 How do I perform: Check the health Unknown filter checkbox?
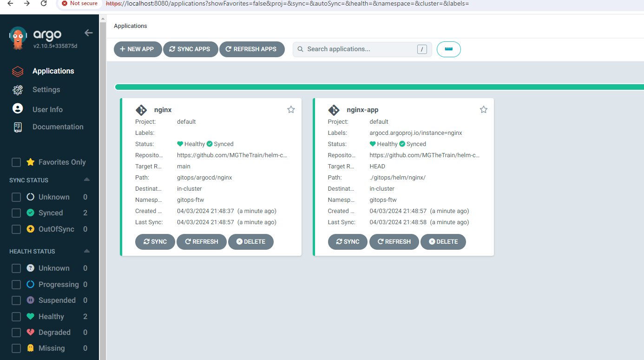tap(16, 268)
